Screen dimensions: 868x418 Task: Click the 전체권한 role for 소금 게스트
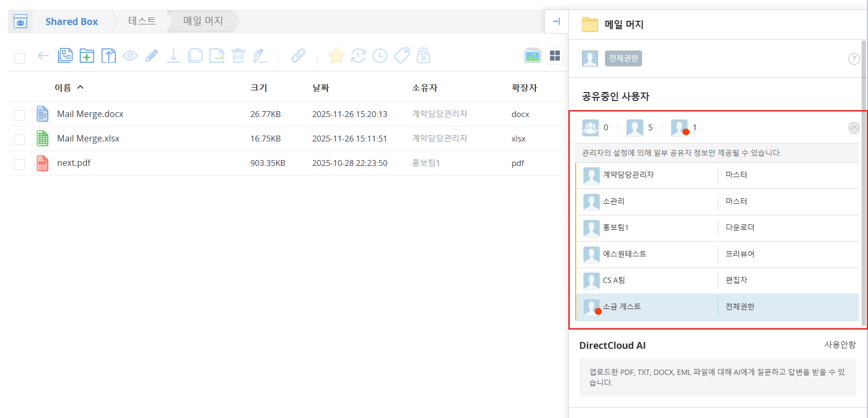(x=740, y=307)
